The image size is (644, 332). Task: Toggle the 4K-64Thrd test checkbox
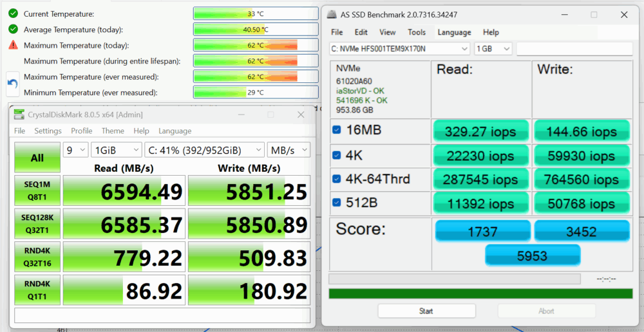pyautogui.click(x=336, y=179)
